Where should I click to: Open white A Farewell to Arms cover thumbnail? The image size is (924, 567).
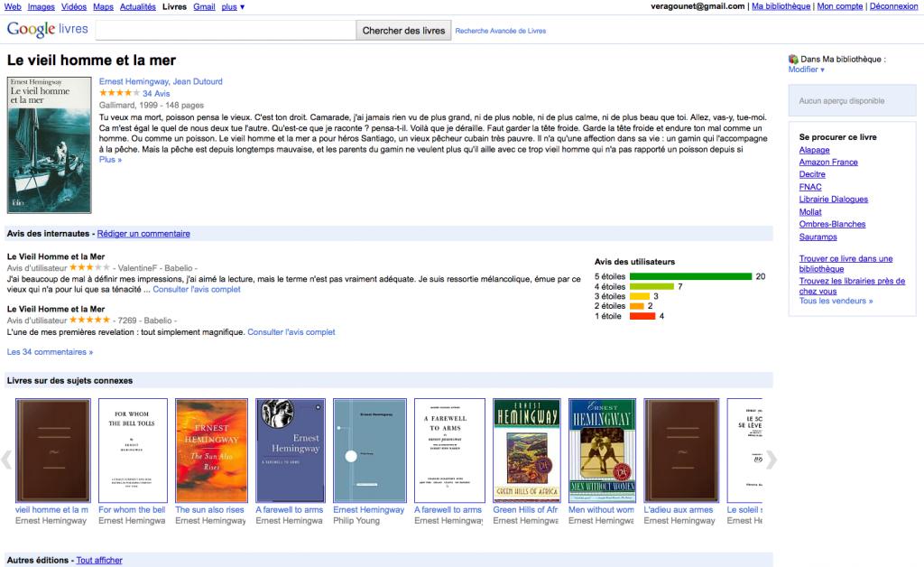click(449, 451)
